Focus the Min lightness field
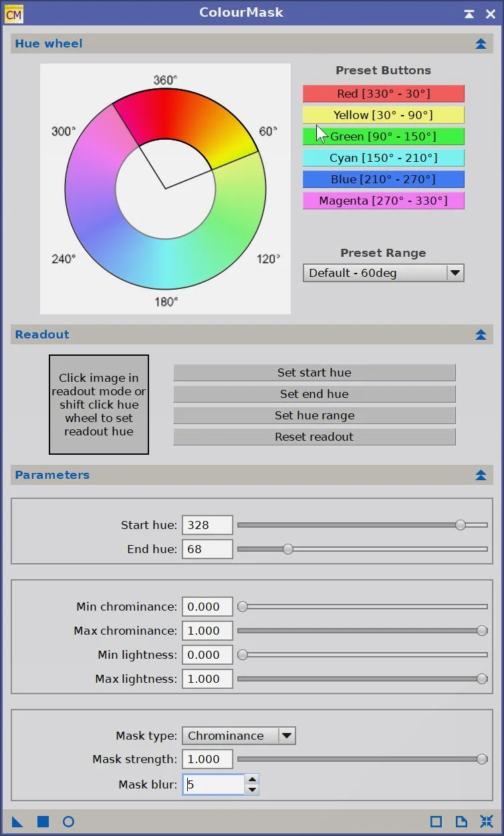This screenshot has height=836, width=504. tap(207, 655)
